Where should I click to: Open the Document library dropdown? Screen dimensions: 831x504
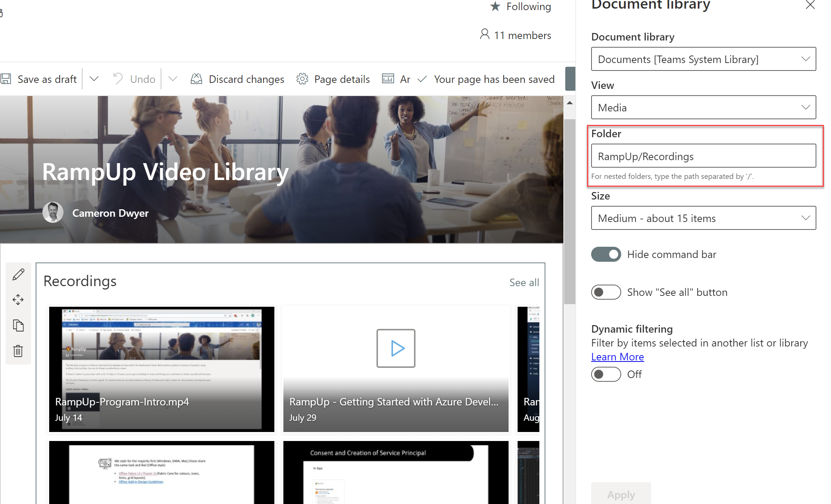pyautogui.click(x=703, y=59)
